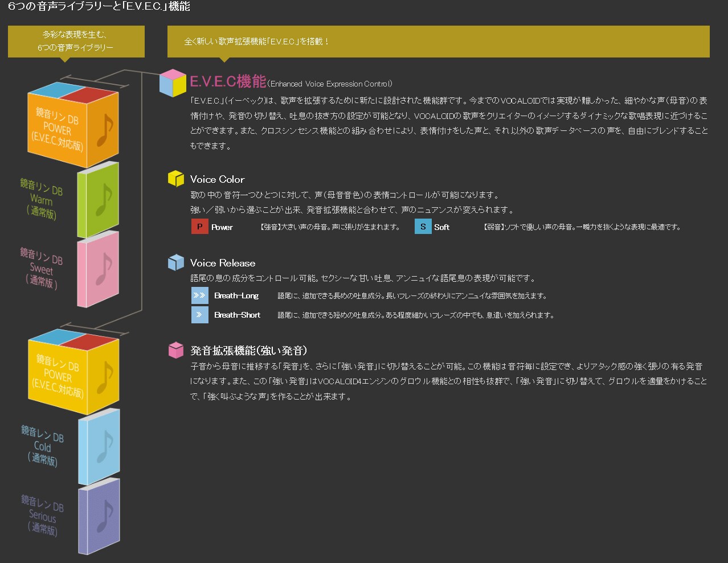Click the Enhanced Voice Expression Control subtitle
The height and width of the screenshot is (563, 728).
330,84
